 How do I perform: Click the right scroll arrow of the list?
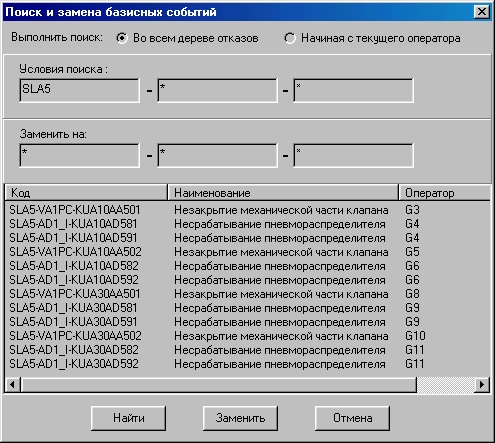point(482,384)
